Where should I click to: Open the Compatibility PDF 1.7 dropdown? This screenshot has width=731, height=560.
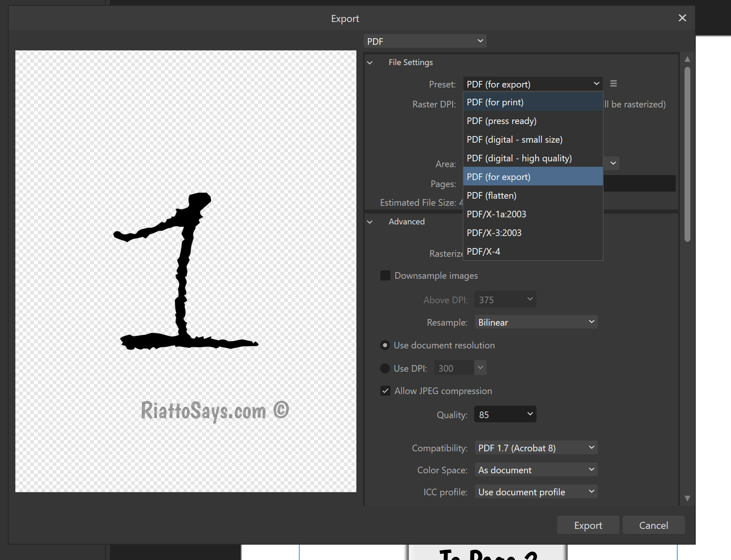[x=536, y=448]
